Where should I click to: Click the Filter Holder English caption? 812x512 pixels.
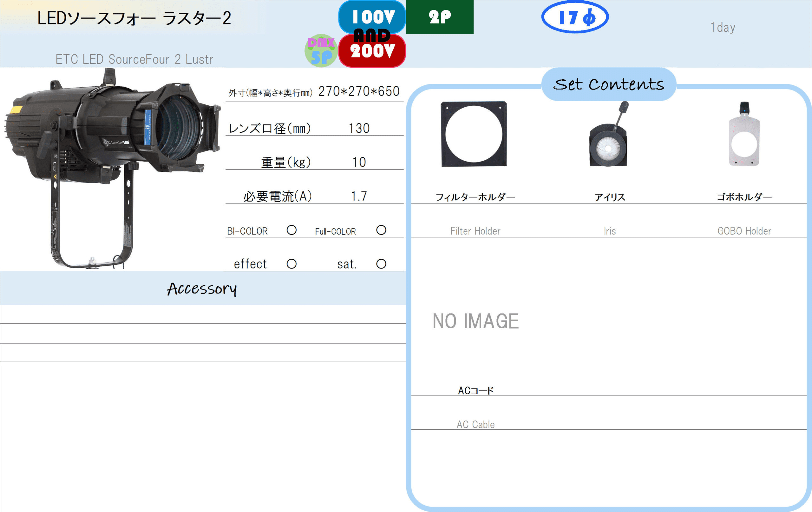(x=475, y=231)
